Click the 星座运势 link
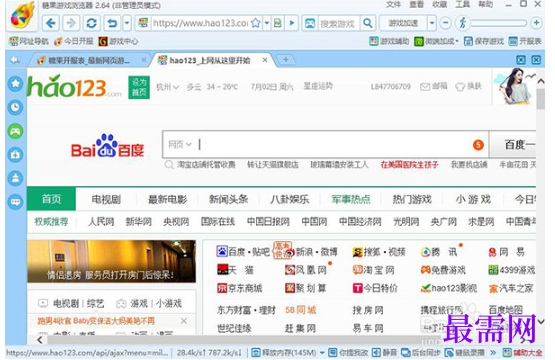This screenshot has width=555, height=360. (318, 86)
